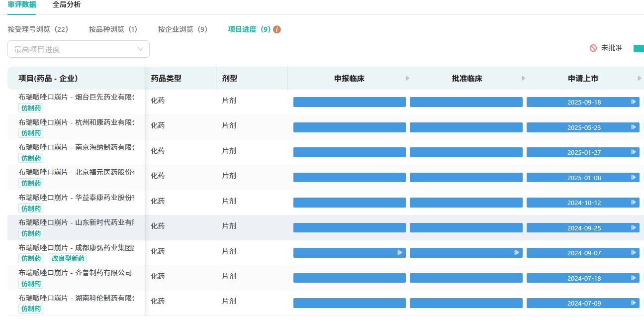
Task: Click the play icon on the 2025-05-23 bar
Action: click(x=634, y=127)
